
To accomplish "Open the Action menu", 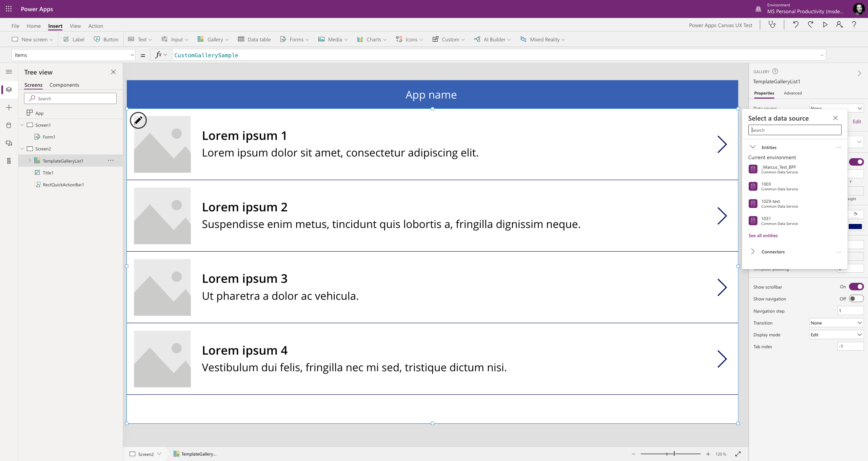I will pyautogui.click(x=96, y=26).
